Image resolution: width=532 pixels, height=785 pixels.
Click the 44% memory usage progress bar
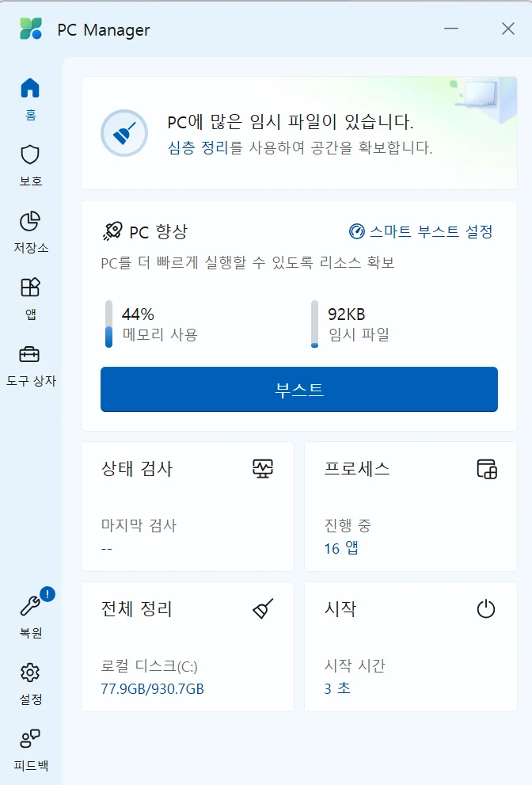110,322
